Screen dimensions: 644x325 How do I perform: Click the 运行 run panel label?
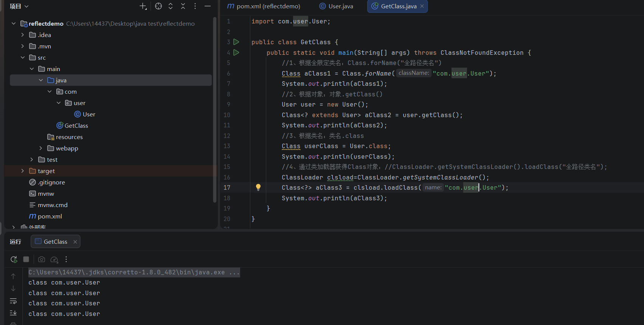[x=16, y=241]
